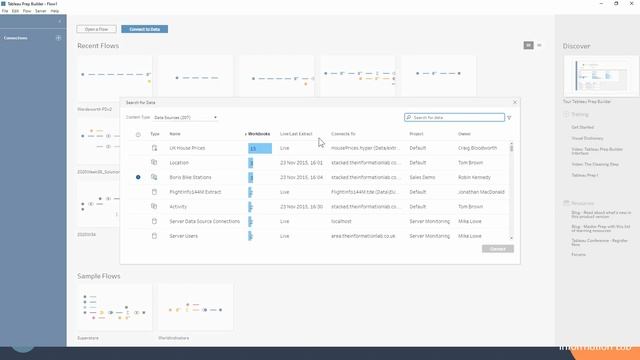The image size is (640, 360).
Task: Click the magnifier icon in the search field
Action: tap(409, 118)
